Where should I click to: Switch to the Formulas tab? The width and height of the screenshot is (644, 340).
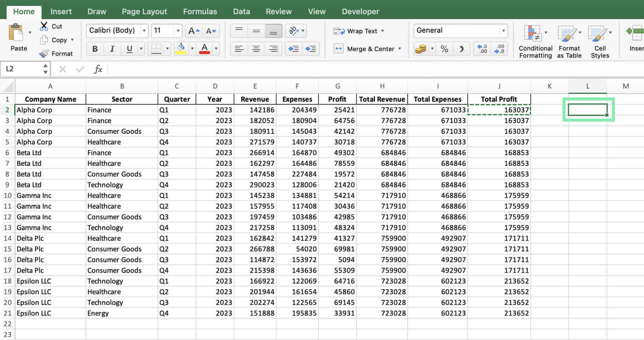point(200,11)
